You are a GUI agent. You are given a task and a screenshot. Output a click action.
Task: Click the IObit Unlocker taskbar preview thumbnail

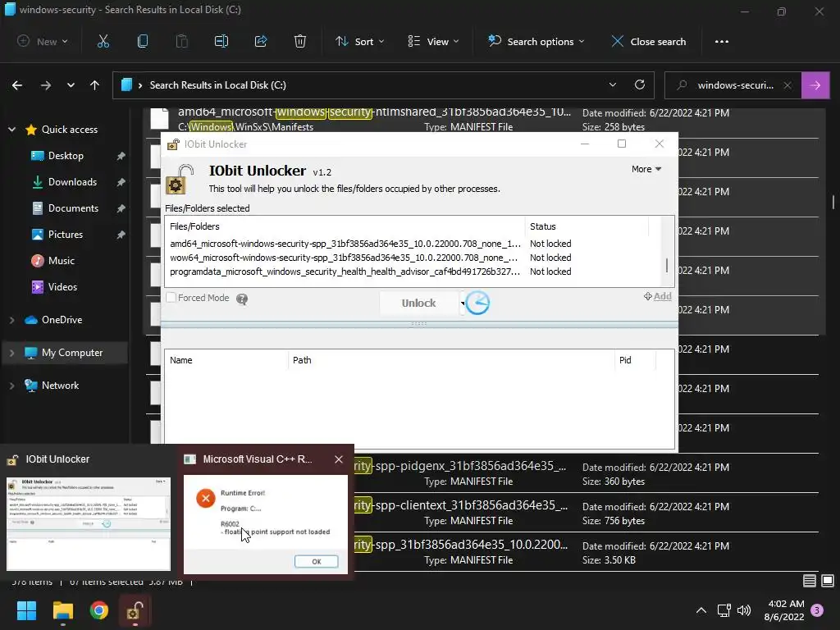coord(89,524)
